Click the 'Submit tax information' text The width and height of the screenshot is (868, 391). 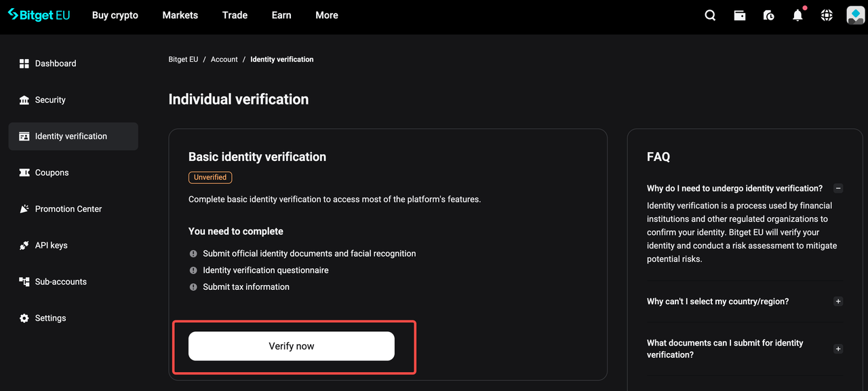click(246, 287)
